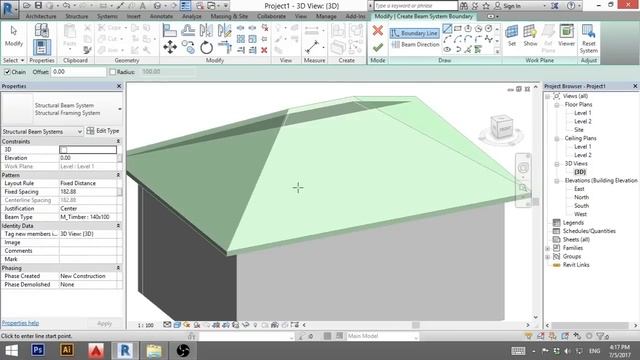The height and width of the screenshot is (360, 640).
Task: Enable the Radius checkbox
Action: click(113, 72)
